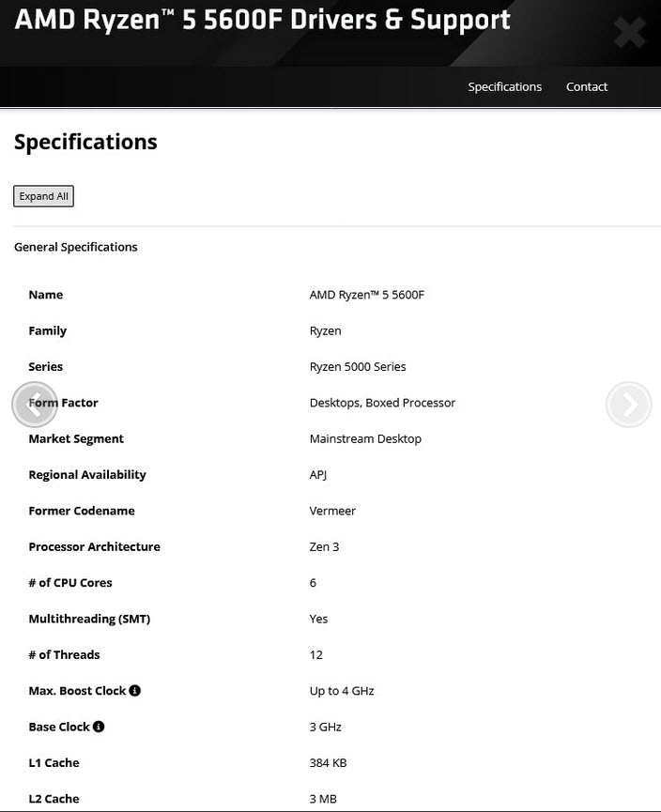Select the Zen 3 architecture value
661x812 pixels.
pos(324,547)
